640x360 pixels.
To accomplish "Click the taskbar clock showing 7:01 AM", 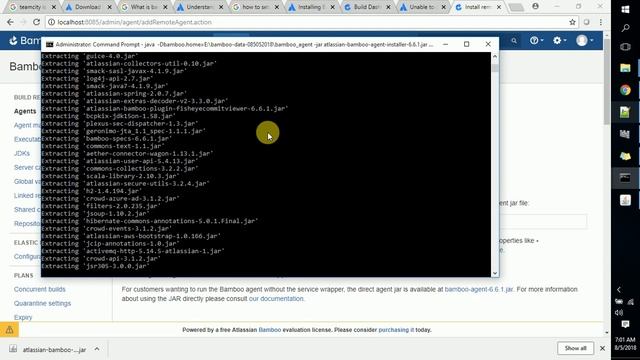I will point(625,343).
